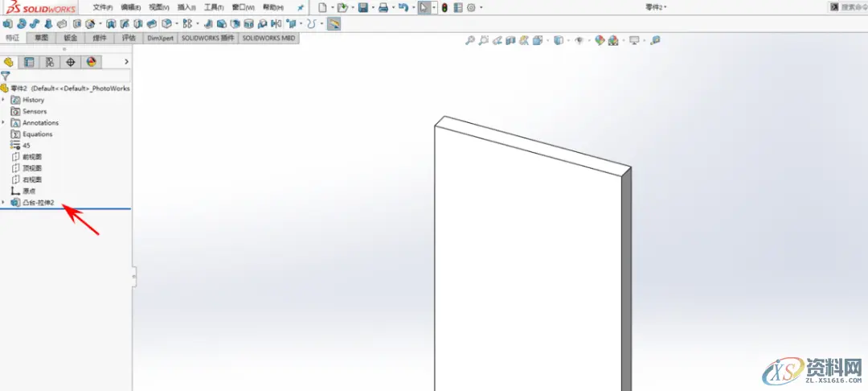868x391 pixels.
Task: Click the New document icon
Action: click(x=323, y=8)
